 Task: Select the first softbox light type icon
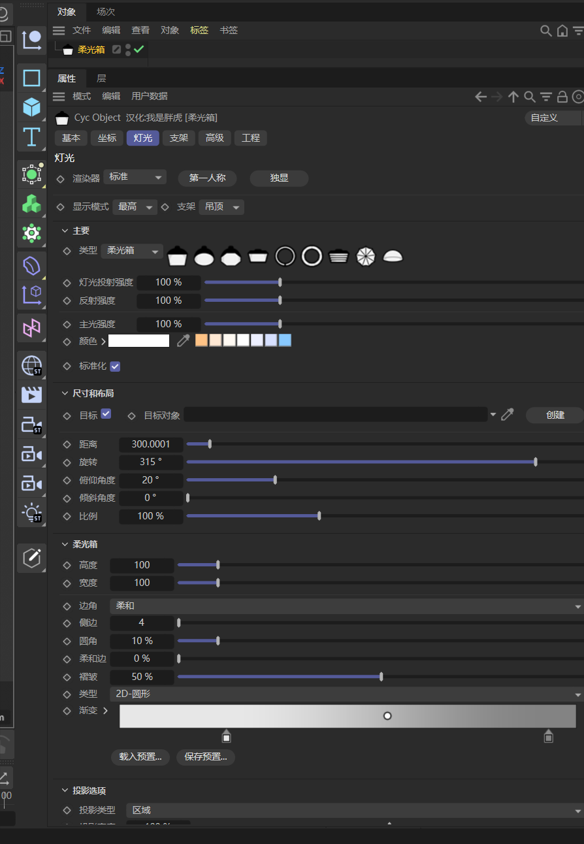pos(177,256)
